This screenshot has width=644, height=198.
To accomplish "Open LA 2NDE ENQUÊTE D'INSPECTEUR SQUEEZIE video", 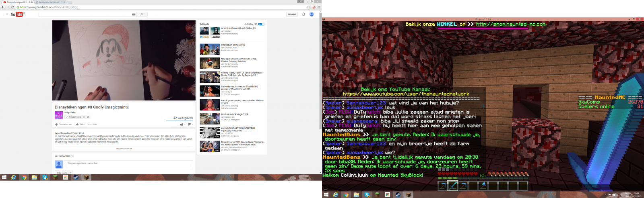I will (x=210, y=133).
